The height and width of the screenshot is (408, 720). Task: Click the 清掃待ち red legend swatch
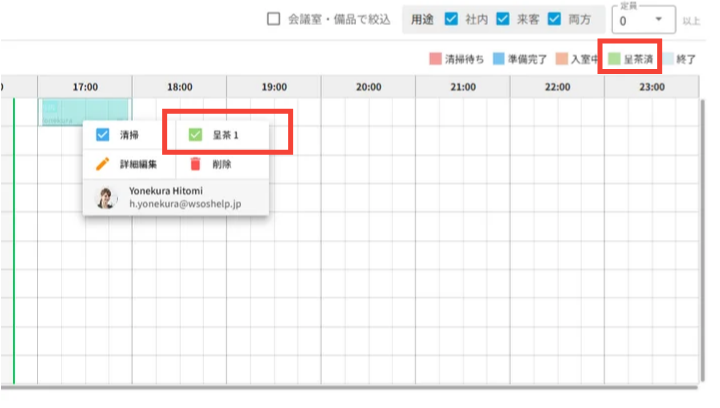coord(434,59)
